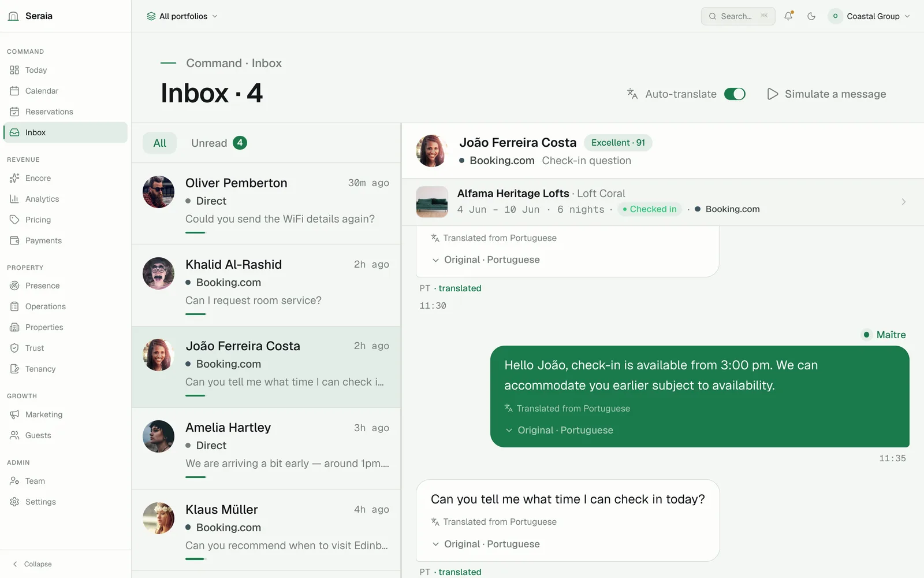This screenshot has height=578, width=924.
Task: Open Alfama Heritage Lofts reservation chevron
Action: pyautogui.click(x=903, y=202)
